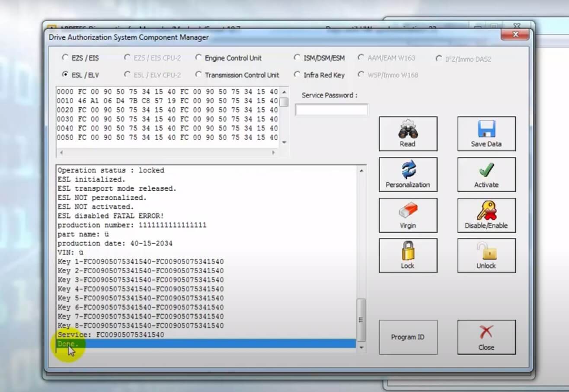Click the Program ID button

coord(408,337)
